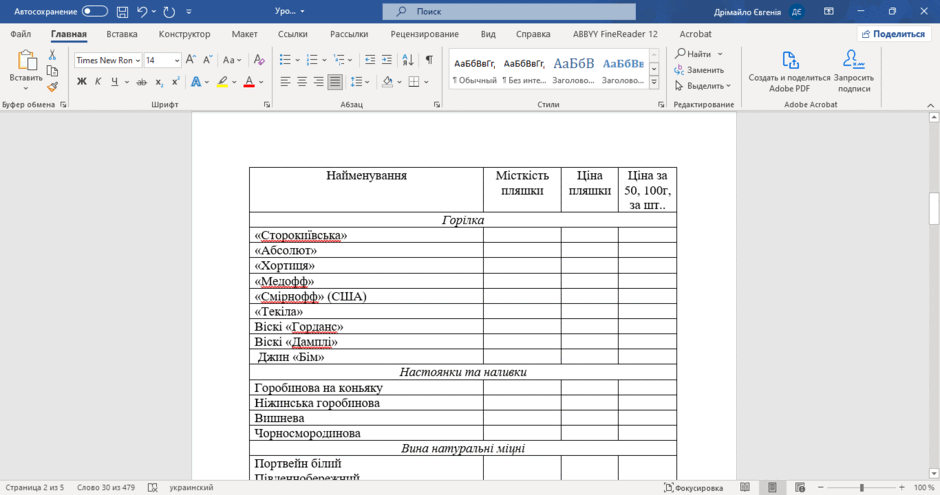This screenshot has height=495, width=940.
Task: Clear all formatting icon
Action: pyautogui.click(x=259, y=60)
